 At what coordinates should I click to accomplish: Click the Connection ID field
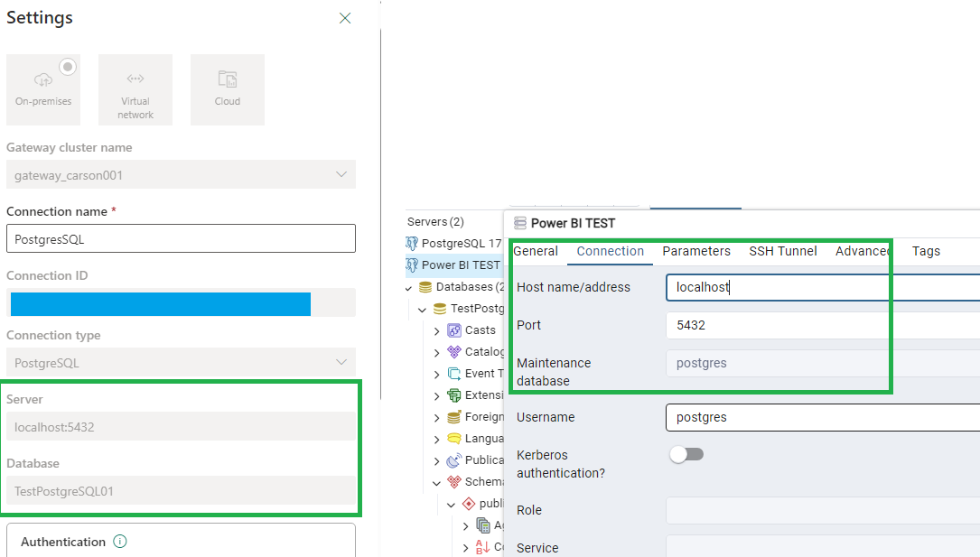click(181, 302)
